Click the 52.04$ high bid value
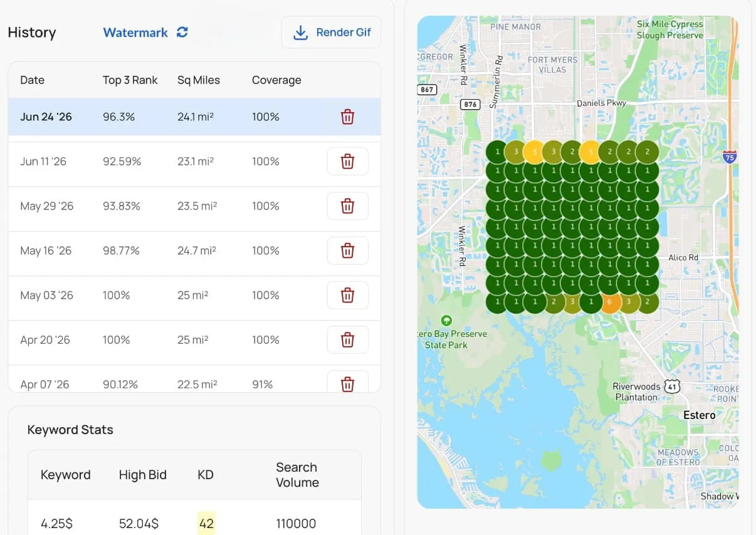 click(139, 523)
